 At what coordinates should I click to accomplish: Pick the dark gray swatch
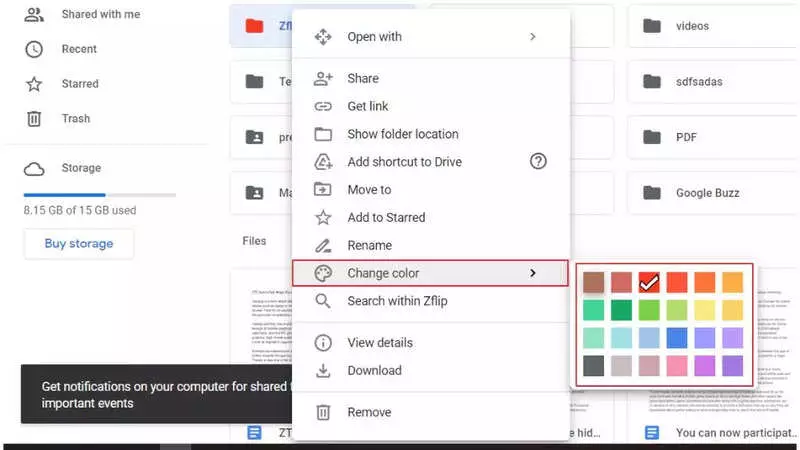click(x=593, y=366)
